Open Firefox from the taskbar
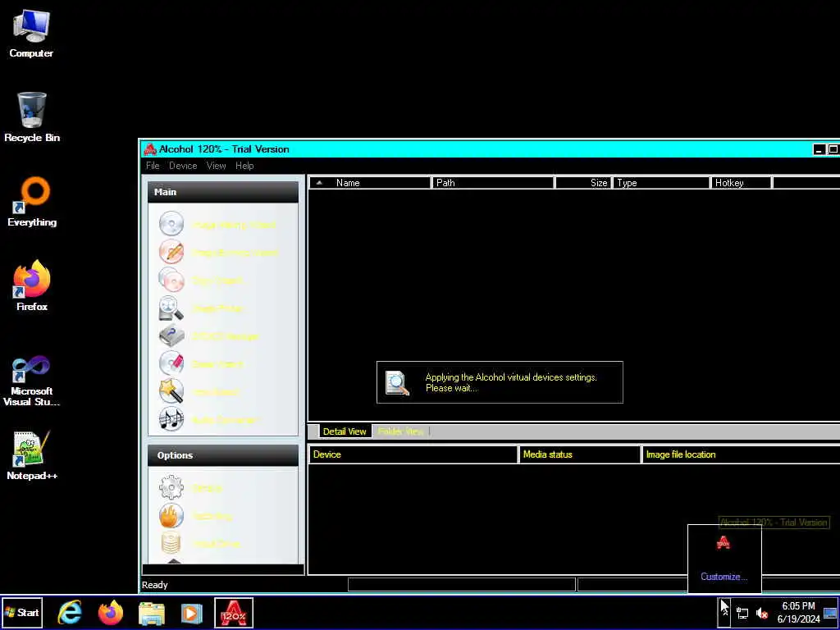This screenshot has height=630, width=840. coord(111,612)
